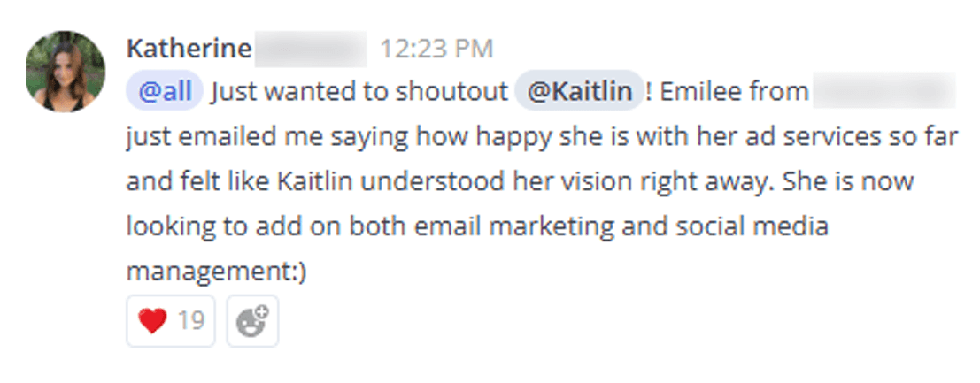Open the add reaction emoji picker
Image resolution: width=980 pixels, height=383 pixels.
252,321
